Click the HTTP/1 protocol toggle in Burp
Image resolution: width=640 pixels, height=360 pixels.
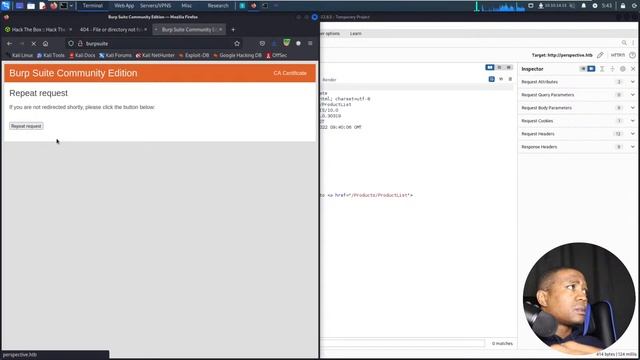pos(618,55)
